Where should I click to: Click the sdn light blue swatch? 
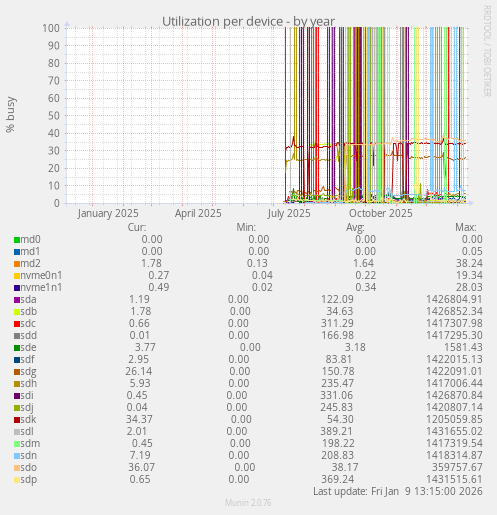pyautogui.click(x=17, y=456)
